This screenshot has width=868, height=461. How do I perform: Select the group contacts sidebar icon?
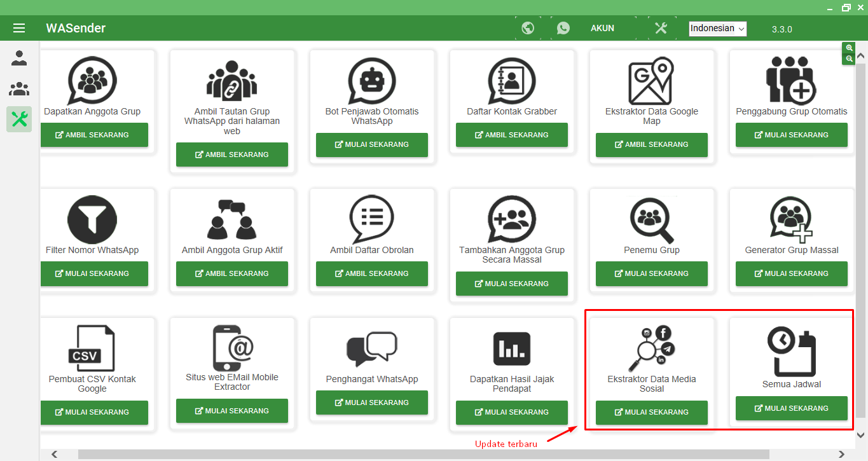pos(19,89)
